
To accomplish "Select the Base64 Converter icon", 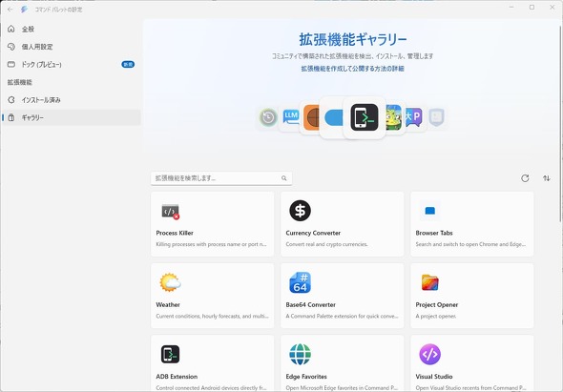I will click(x=300, y=282).
